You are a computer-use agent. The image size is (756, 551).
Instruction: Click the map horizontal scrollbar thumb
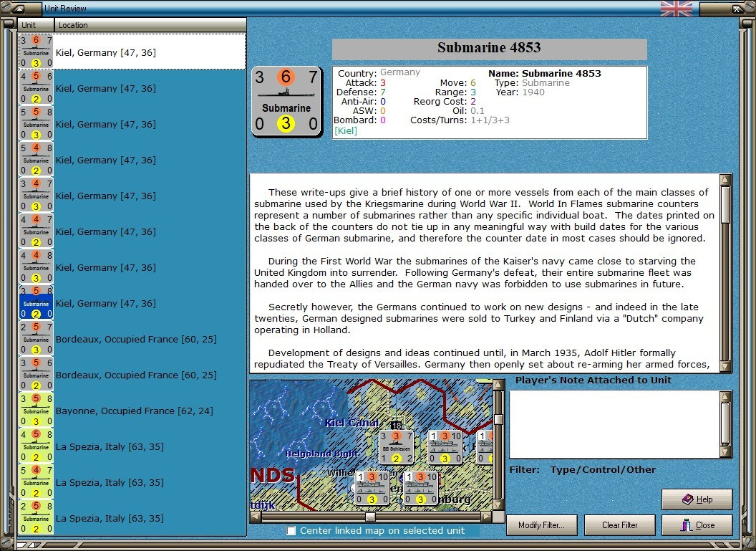pyautogui.click(x=370, y=517)
